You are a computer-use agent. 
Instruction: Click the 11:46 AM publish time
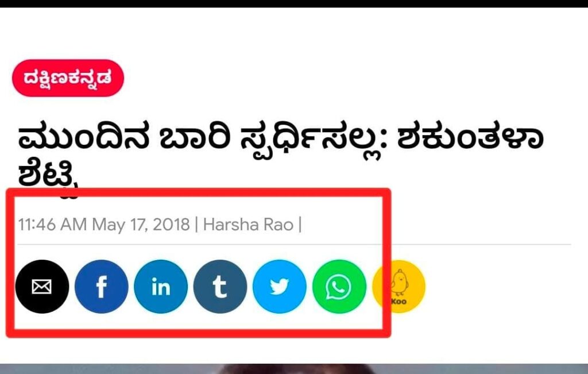[52, 225]
